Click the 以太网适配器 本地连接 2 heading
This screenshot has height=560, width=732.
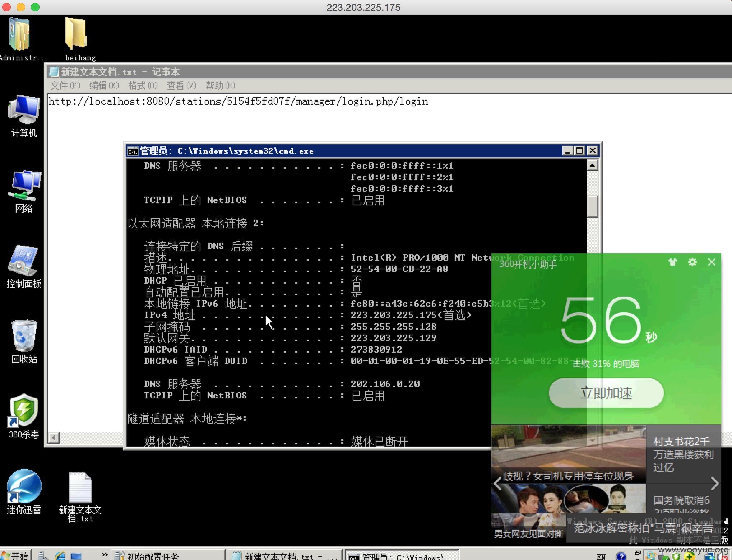point(195,223)
